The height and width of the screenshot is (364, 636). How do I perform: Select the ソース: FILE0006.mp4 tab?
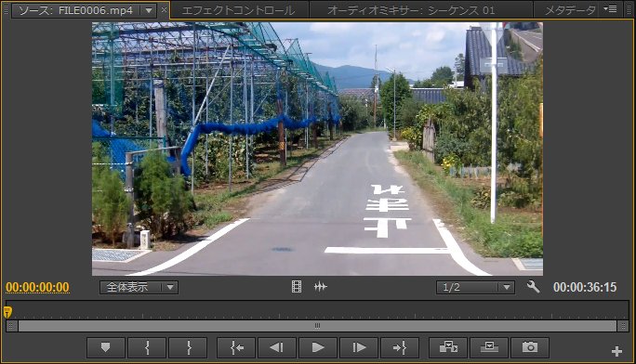[x=76, y=10]
